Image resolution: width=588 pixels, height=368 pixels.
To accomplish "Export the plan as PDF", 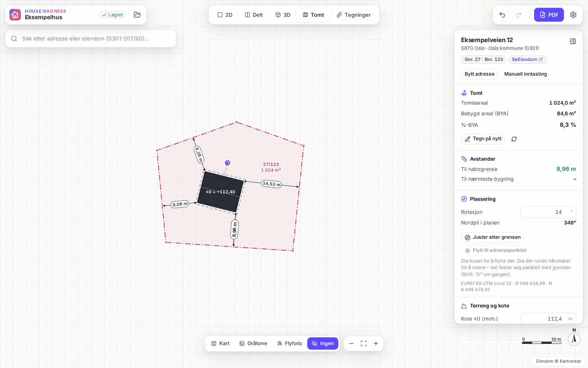I will click(549, 15).
